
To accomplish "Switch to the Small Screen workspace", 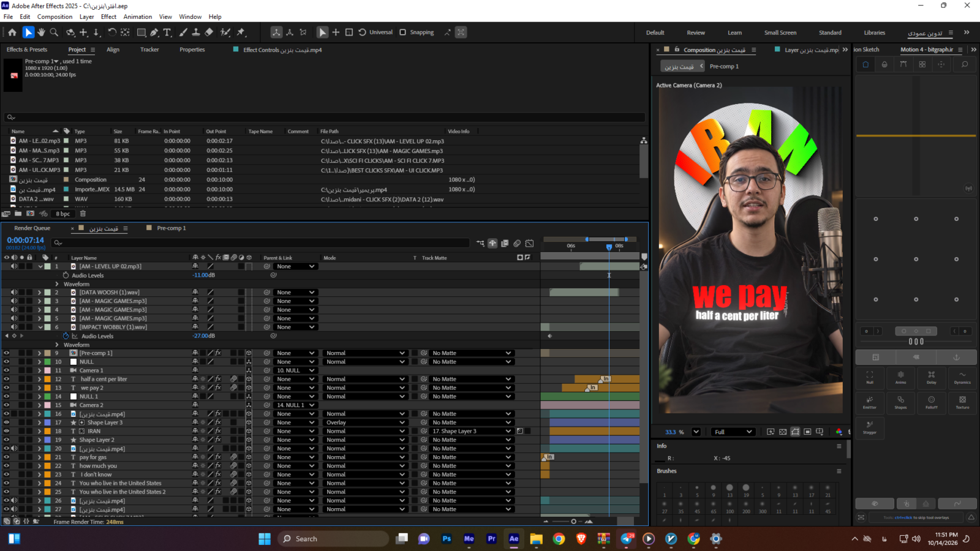I will click(780, 32).
